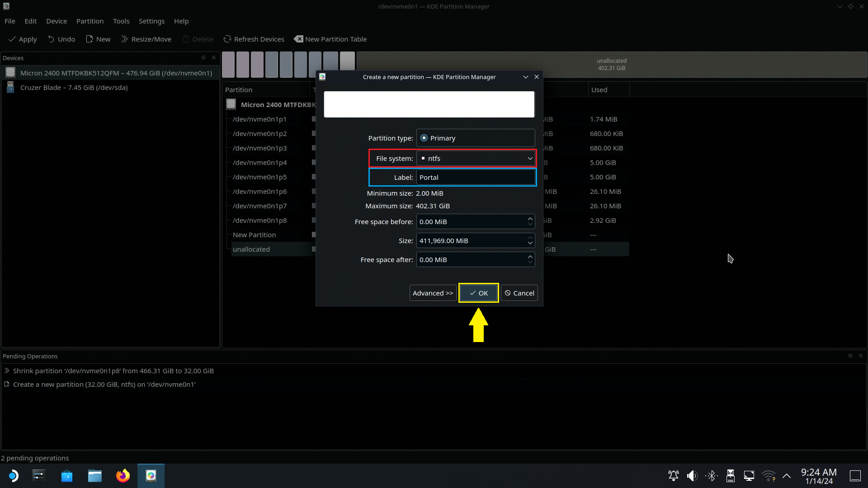The width and height of the screenshot is (868, 488).
Task: Click Undo toolbar button
Action: coord(61,39)
